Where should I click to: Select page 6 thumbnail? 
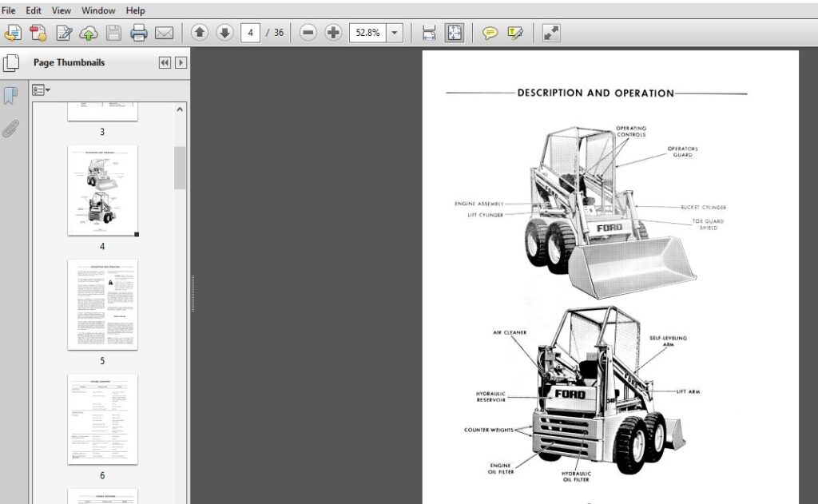102,419
